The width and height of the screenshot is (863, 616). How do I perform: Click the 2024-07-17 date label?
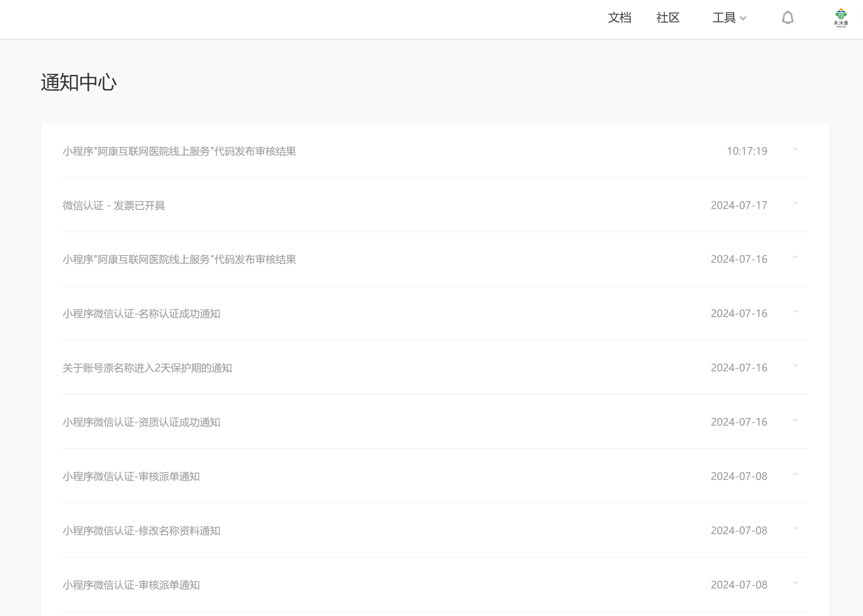739,205
